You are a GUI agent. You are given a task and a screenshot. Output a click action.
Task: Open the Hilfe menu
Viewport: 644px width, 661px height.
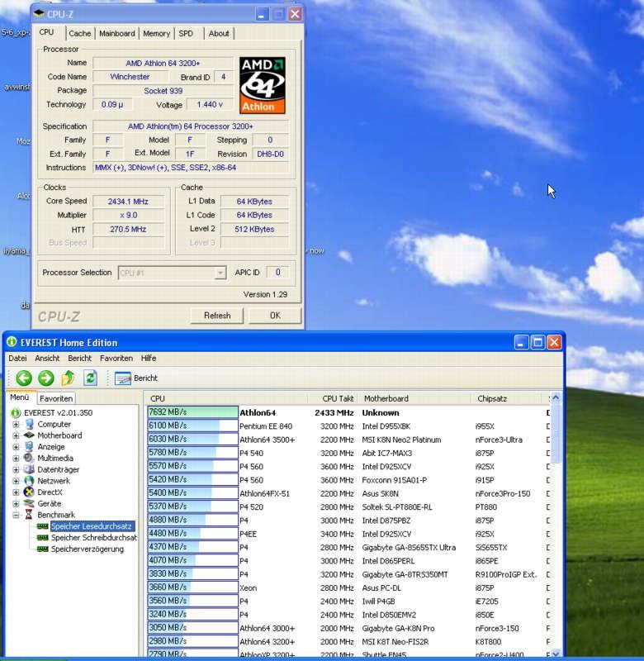149,359
